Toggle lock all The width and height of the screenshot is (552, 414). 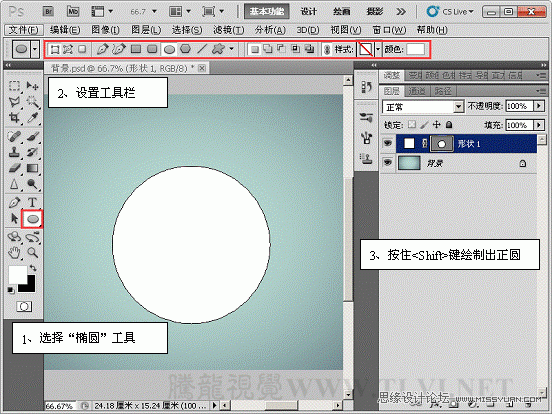pyautogui.click(x=449, y=125)
